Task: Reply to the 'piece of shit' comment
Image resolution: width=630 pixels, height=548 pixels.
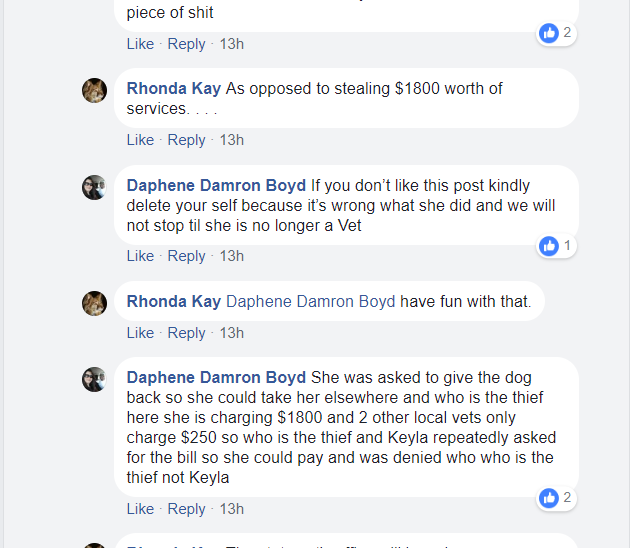Action: 186,44
